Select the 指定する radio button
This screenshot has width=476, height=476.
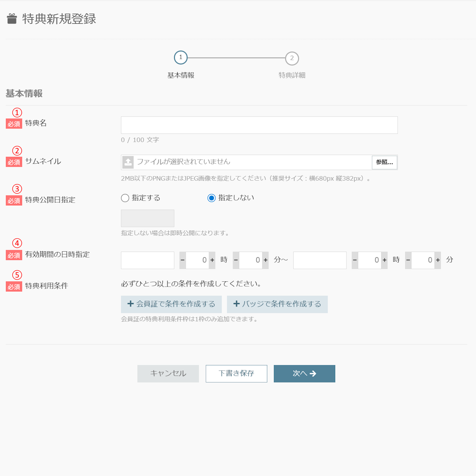(125, 198)
